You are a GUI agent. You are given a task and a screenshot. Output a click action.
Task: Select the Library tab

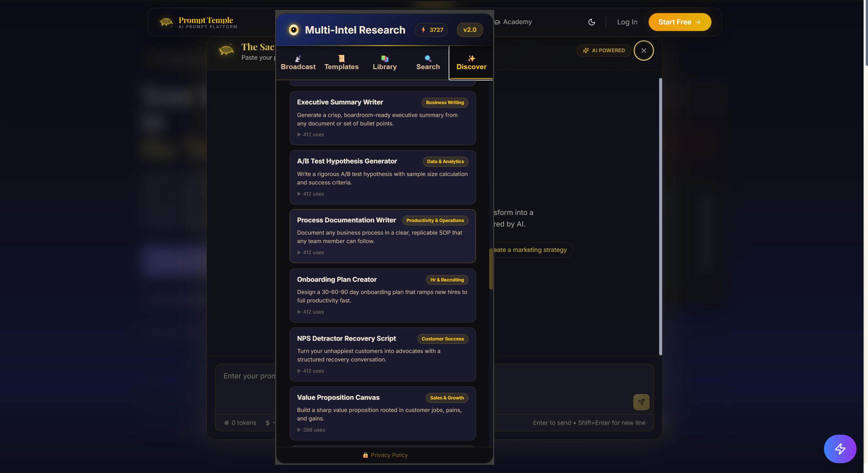(385, 63)
